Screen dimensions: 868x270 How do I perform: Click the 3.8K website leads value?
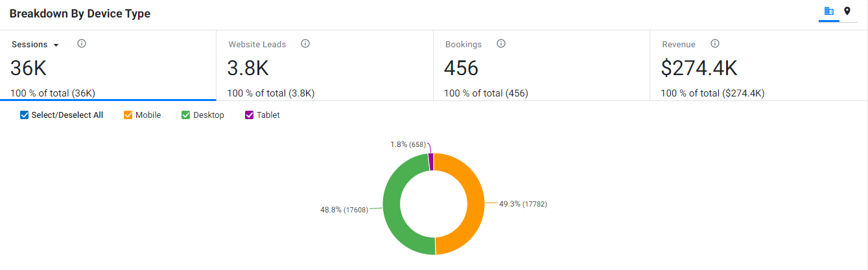coord(248,69)
